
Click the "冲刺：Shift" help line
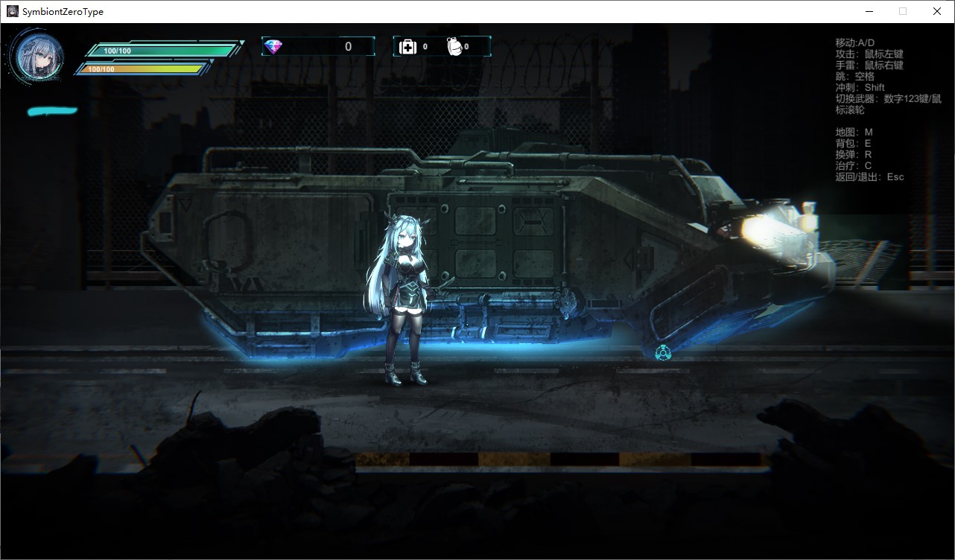tap(860, 87)
